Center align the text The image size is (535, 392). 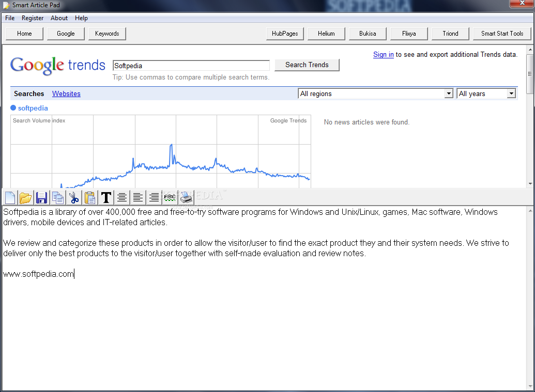(122, 197)
